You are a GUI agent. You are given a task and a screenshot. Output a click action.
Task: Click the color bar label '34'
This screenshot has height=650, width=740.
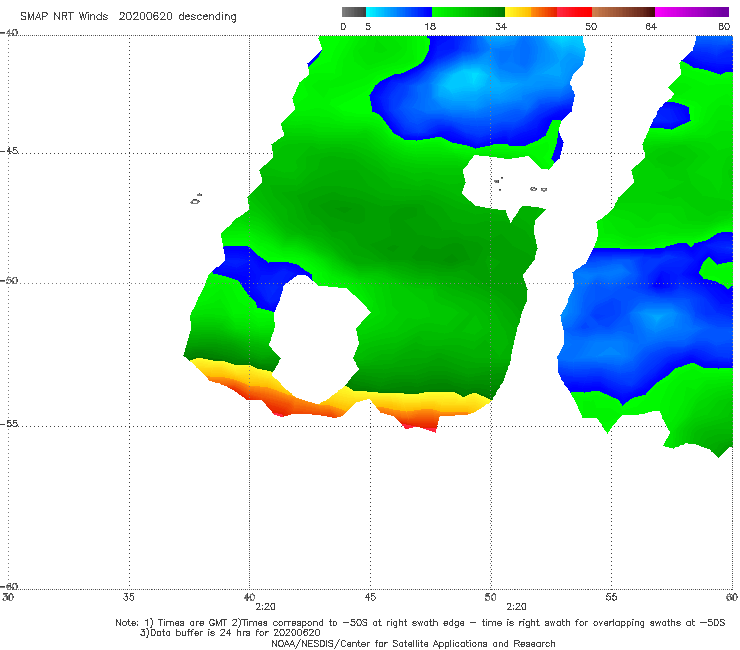click(x=501, y=26)
